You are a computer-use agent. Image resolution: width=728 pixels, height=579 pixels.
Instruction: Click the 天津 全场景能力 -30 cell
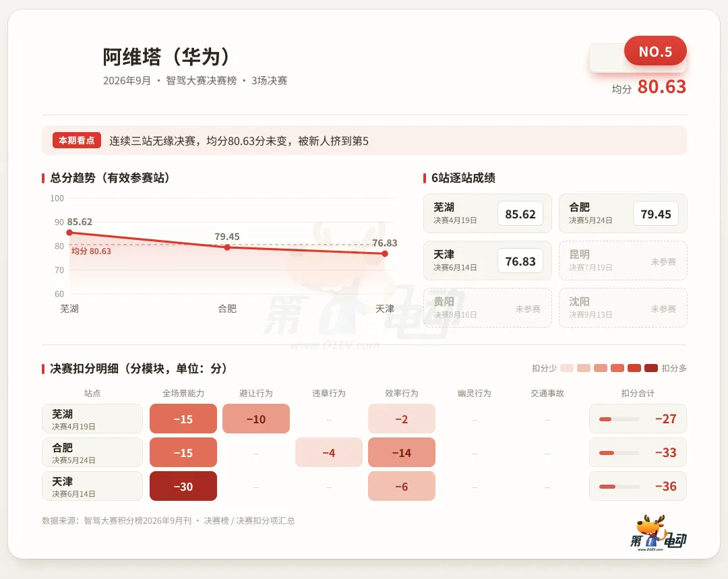[183, 486]
